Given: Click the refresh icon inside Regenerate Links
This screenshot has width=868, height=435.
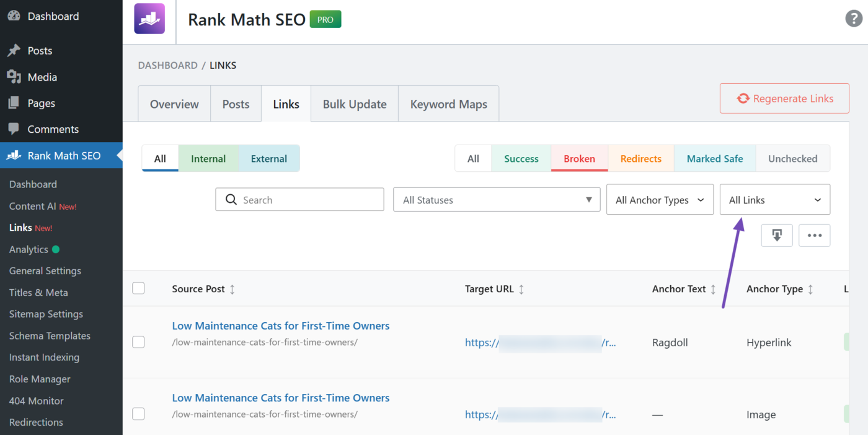Looking at the screenshot, I should (743, 97).
